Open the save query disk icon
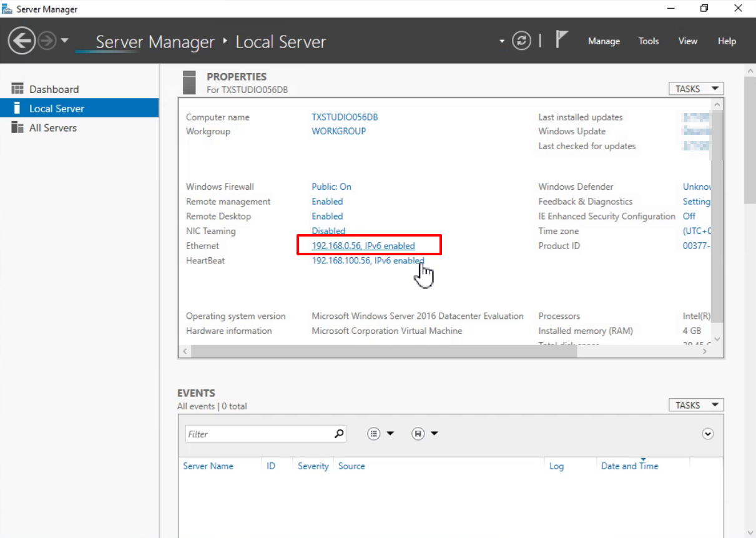 pyautogui.click(x=418, y=434)
